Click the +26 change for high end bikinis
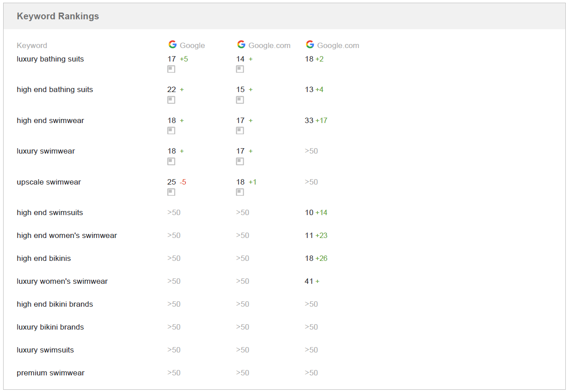Viewport: 568px width, 392px height. click(321, 259)
